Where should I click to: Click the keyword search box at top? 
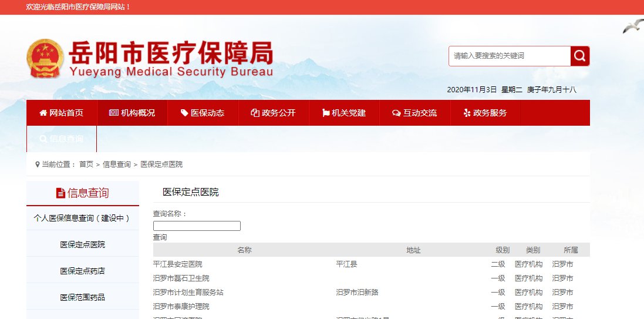click(509, 56)
